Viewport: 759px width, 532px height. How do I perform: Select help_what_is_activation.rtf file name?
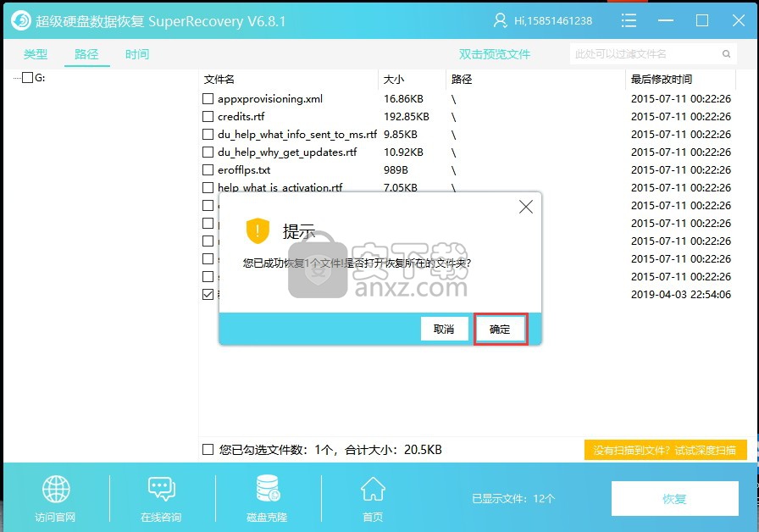[280, 187]
